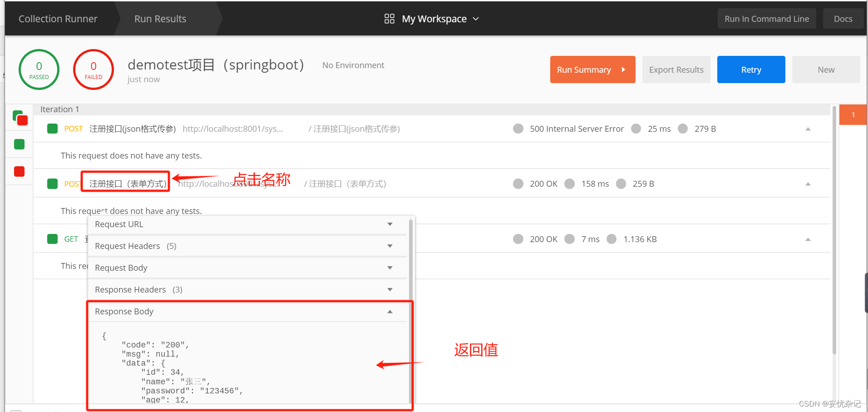Open 注册接口（表单方式）request name

click(128, 184)
